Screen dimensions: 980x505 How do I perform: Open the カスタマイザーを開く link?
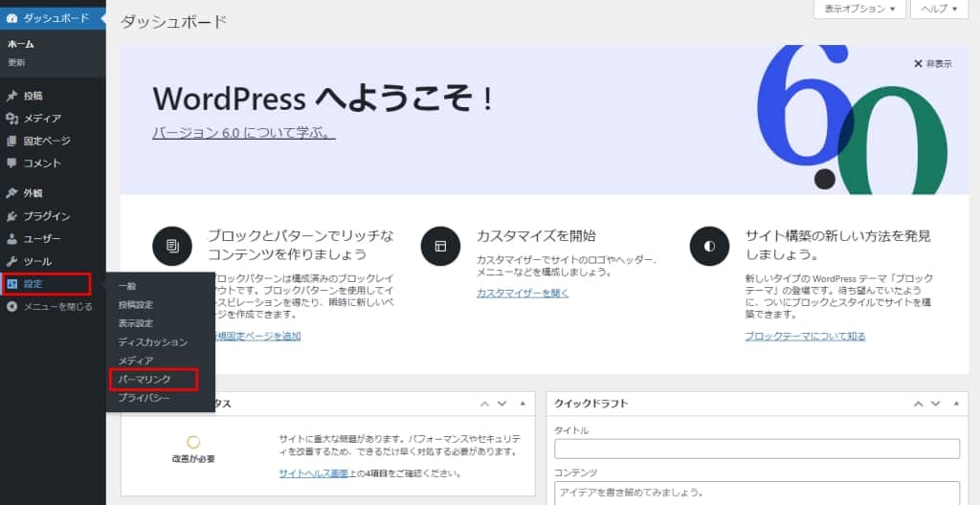click(522, 293)
